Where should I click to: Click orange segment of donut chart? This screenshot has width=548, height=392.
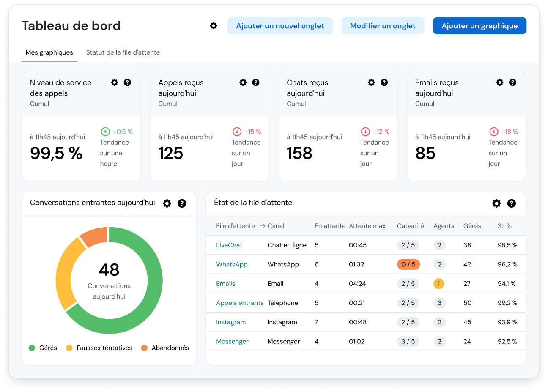coord(95,237)
